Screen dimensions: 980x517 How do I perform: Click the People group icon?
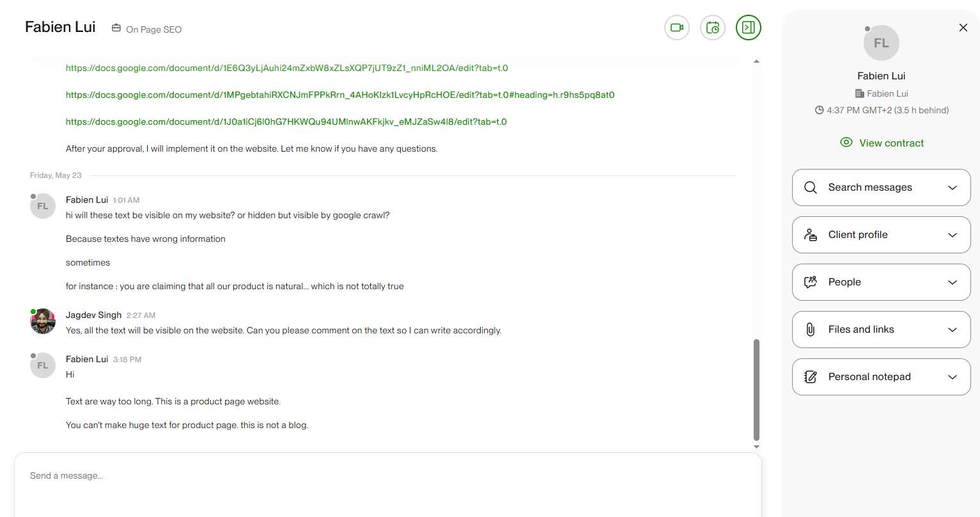(x=811, y=282)
